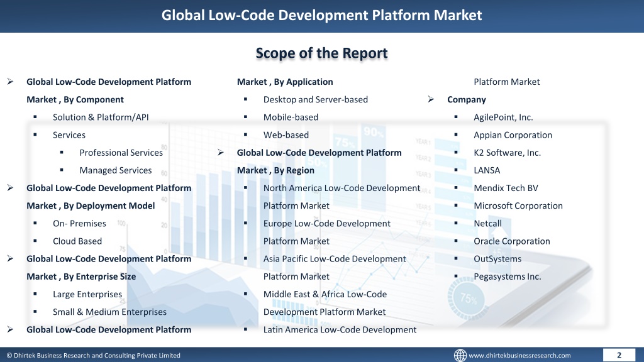Select the 'Scope of the Report' heading
The image size is (644, 362).
click(321, 53)
